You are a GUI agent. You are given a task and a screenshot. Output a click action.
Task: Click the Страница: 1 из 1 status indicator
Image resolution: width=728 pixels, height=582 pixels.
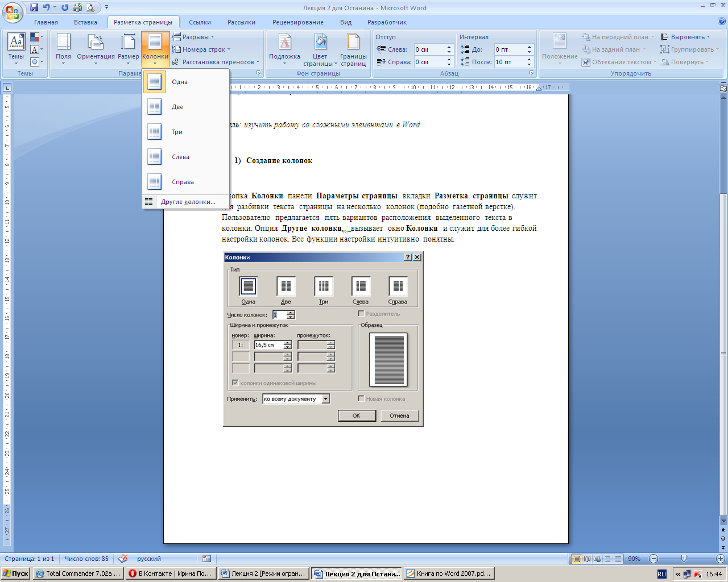(30, 559)
